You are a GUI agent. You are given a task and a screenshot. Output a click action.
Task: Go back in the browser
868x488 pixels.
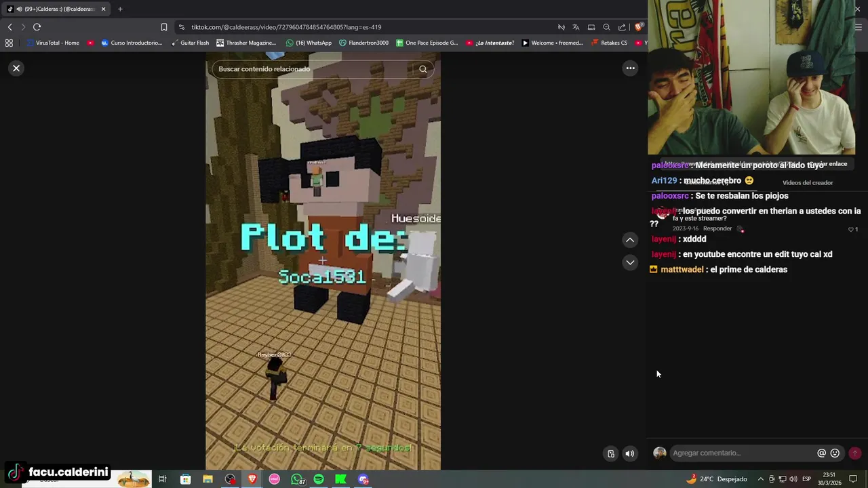(x=9, y=27)
